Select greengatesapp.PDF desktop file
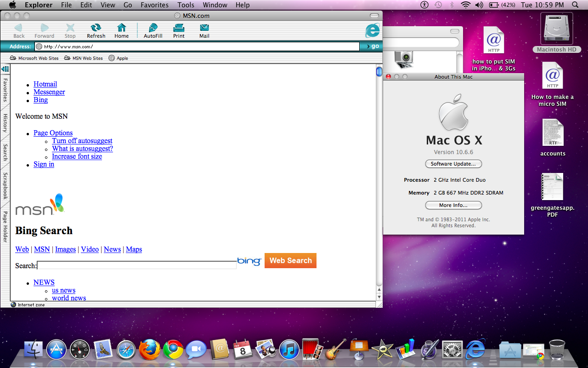Viewport: 588px width, 368px height. (x=553, y=195)
